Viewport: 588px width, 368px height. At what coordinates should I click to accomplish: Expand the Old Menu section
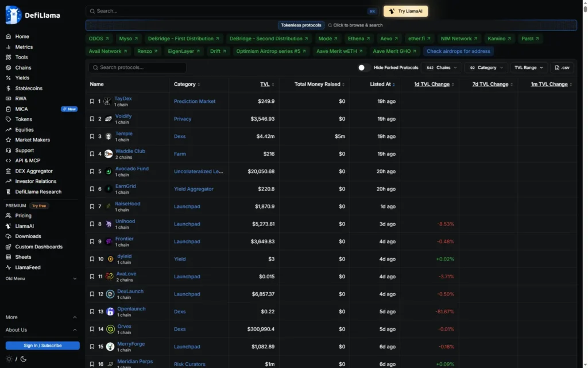point(41,279)
